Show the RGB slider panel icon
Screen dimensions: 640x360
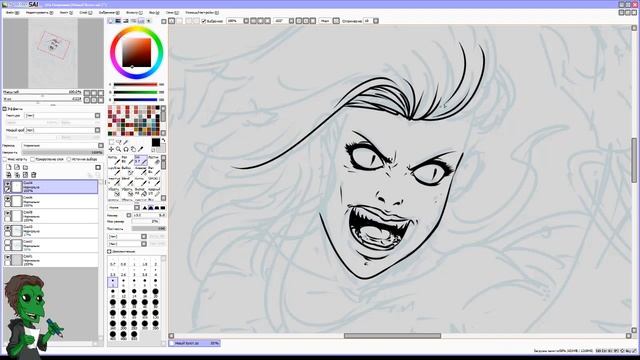click(x=118, y=21)
